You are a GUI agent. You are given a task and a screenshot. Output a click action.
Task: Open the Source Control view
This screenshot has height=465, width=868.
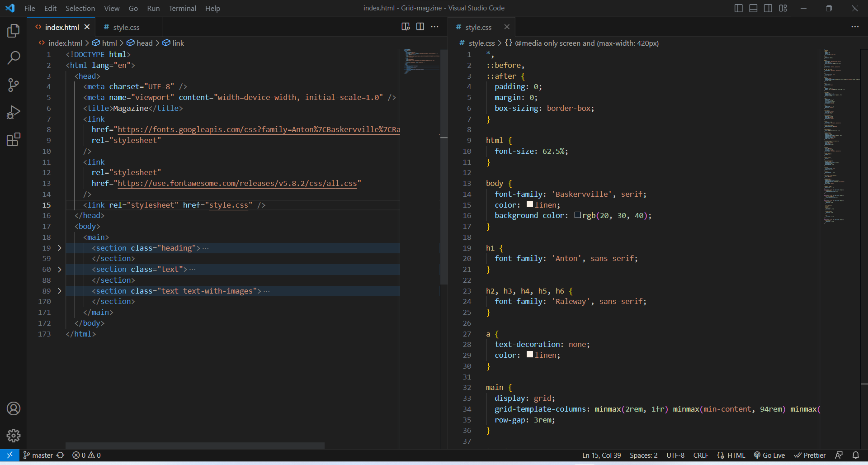pos(13,85)
